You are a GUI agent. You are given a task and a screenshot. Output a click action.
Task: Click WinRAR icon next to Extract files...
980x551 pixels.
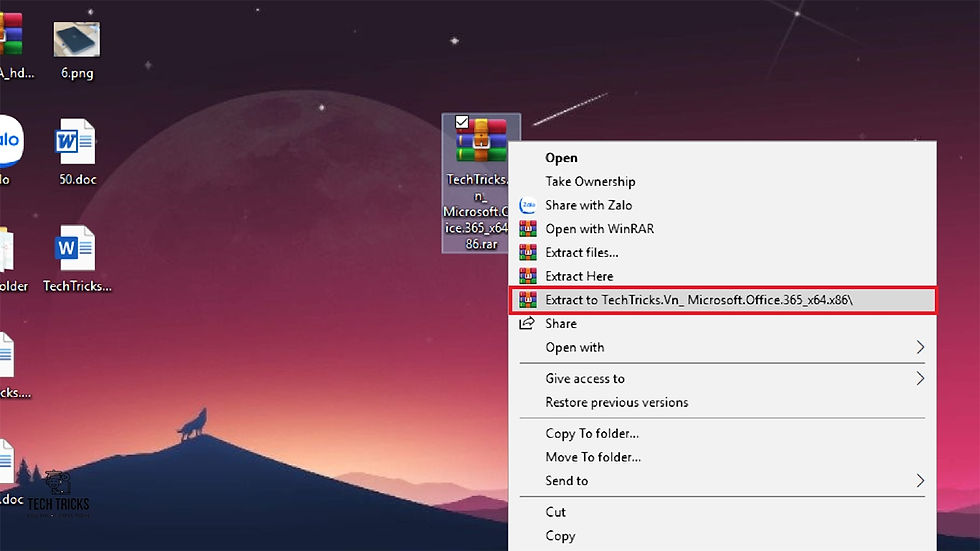coord(528,252)
